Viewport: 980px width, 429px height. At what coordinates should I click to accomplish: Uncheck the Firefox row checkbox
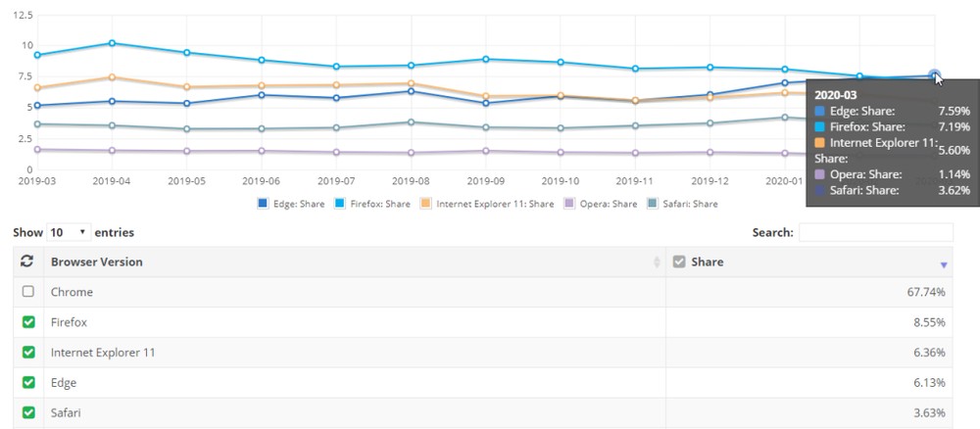click(28, 322)
